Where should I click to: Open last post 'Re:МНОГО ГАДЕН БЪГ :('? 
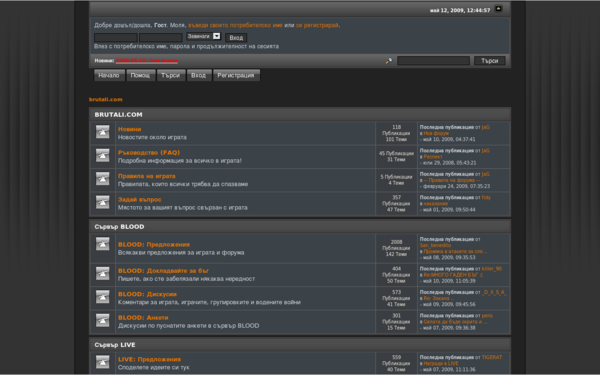453,275
